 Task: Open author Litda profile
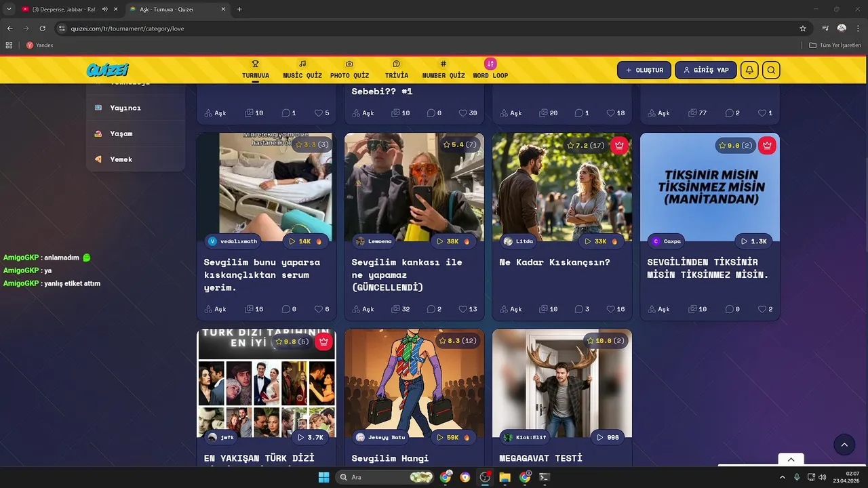pos(519,241)
